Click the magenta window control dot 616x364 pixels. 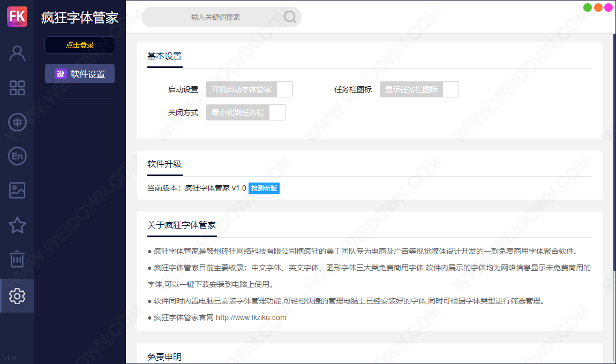(609, 7)
